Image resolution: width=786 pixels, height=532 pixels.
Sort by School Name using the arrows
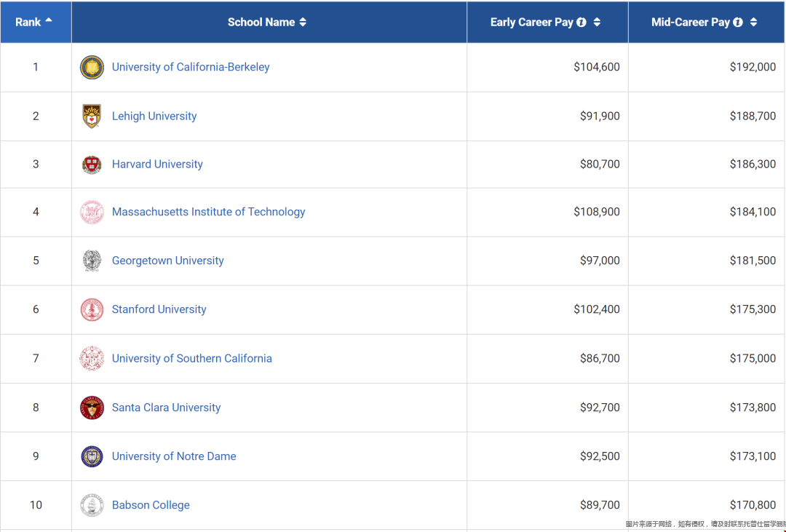[x=303, y=22]
